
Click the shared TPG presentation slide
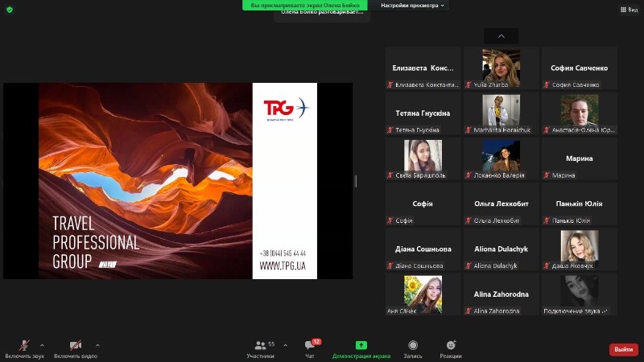point(178,181)
